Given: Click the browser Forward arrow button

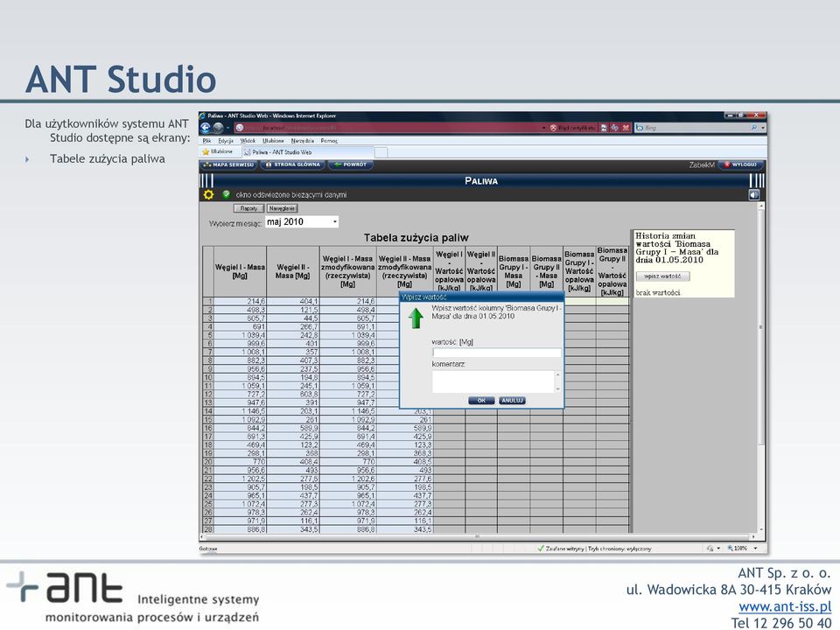Looking at the screenshot, I should tap(218, 128).
